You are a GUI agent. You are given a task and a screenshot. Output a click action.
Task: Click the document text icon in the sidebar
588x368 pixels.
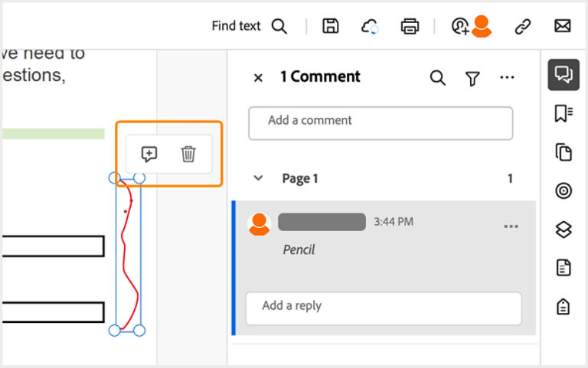[x=563, y=268]
